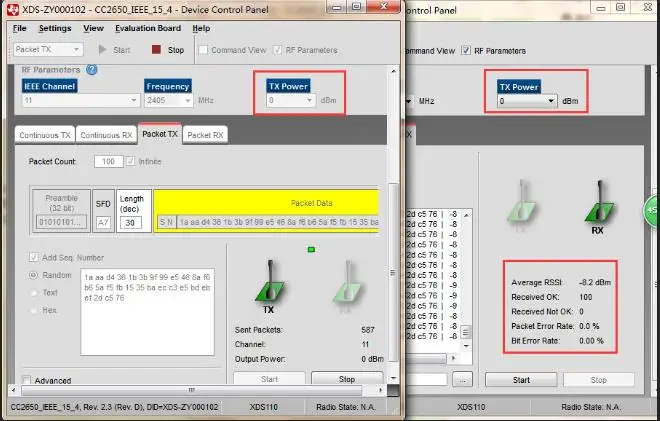Click bottom Start button in left window

pos(269,378)
